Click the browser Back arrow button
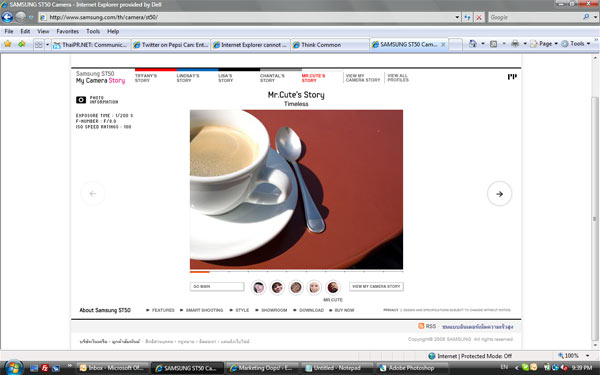This screenshot has height=375, width=600. (7, 17)
